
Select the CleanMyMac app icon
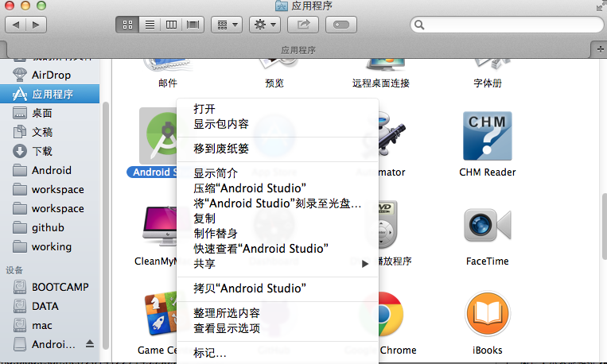pyautogui.click(x=159, y=225)
